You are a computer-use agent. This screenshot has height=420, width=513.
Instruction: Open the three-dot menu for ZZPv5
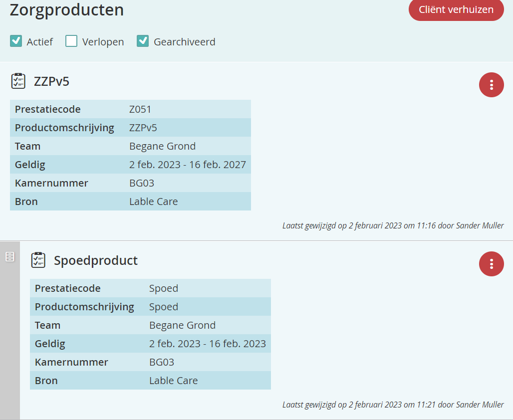click(x=491, y=85)
